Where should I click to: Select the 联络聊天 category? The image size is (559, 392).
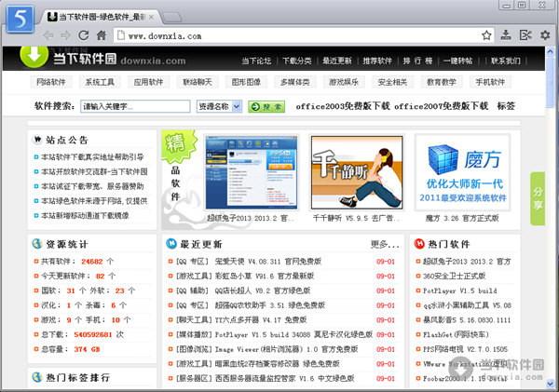[198, 82]
